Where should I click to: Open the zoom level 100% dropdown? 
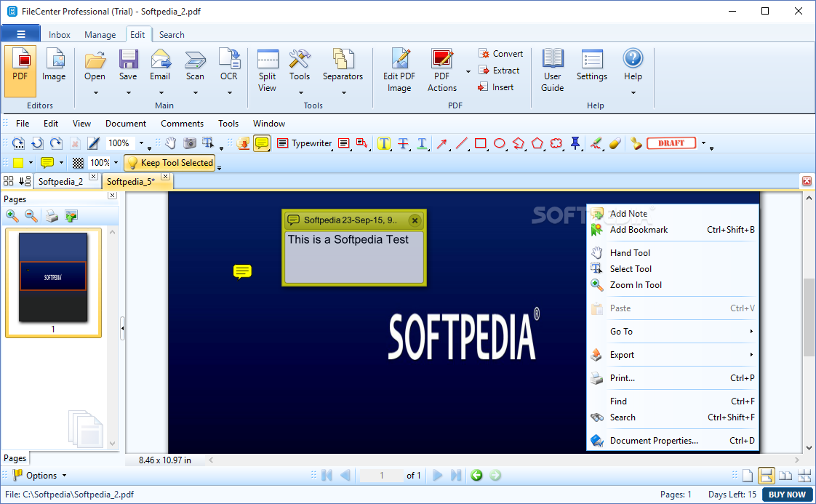[x=141, y=143]
